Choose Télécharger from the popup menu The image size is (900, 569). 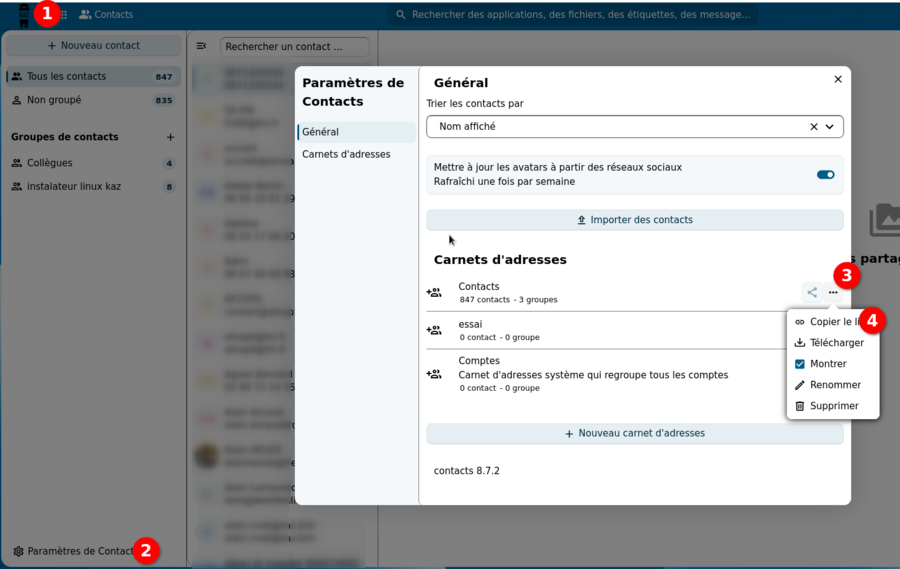[832, 343]
